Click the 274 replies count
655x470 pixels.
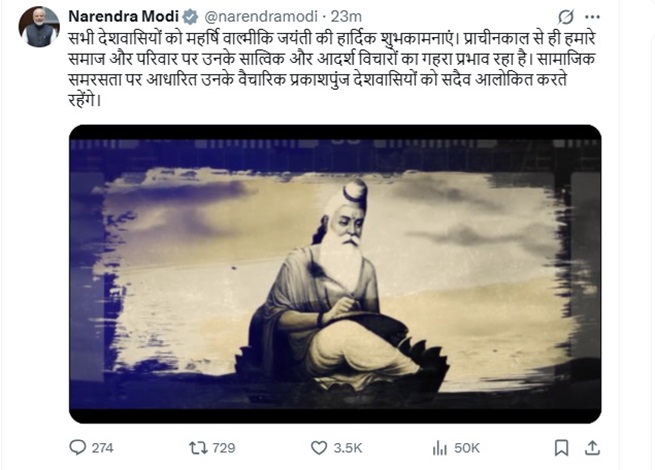point(103,448)
